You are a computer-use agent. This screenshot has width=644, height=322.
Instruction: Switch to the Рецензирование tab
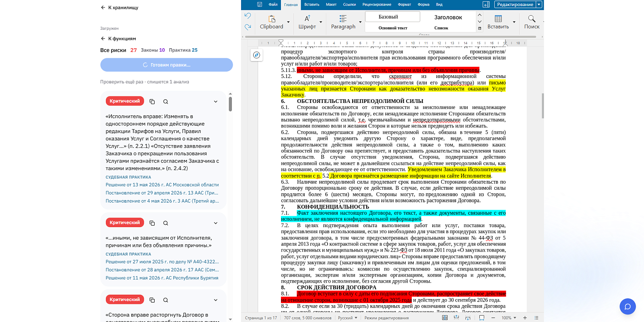point(377,4)
